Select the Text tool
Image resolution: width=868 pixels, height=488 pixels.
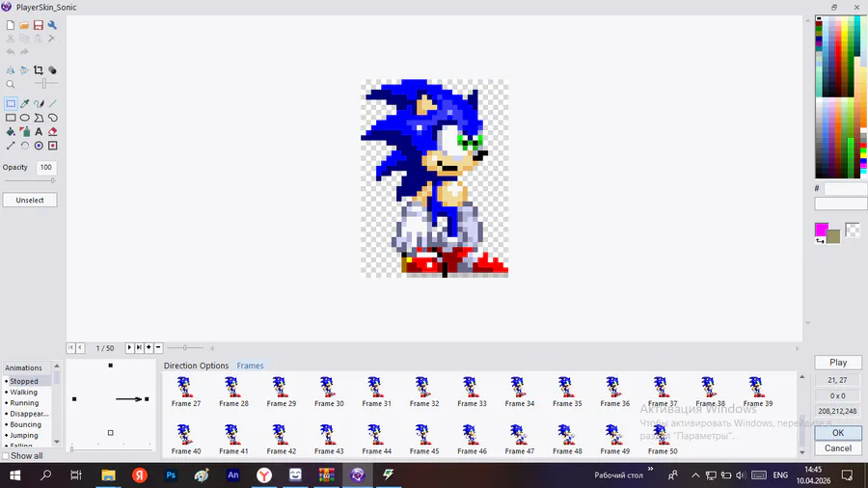click(39, 132)
